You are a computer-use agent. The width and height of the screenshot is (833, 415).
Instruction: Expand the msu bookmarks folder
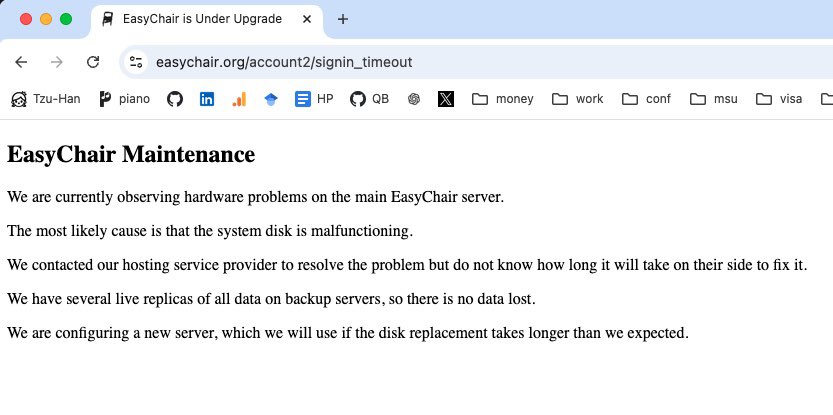714,99
